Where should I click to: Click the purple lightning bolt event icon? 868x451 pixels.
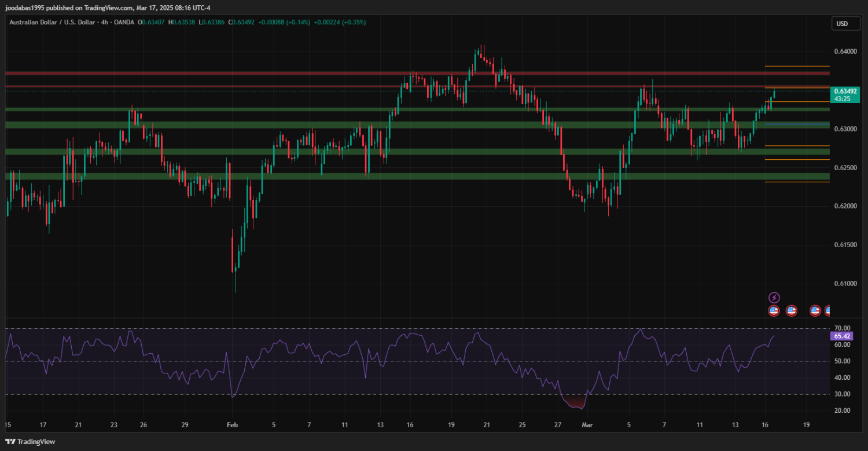(774, 298)
